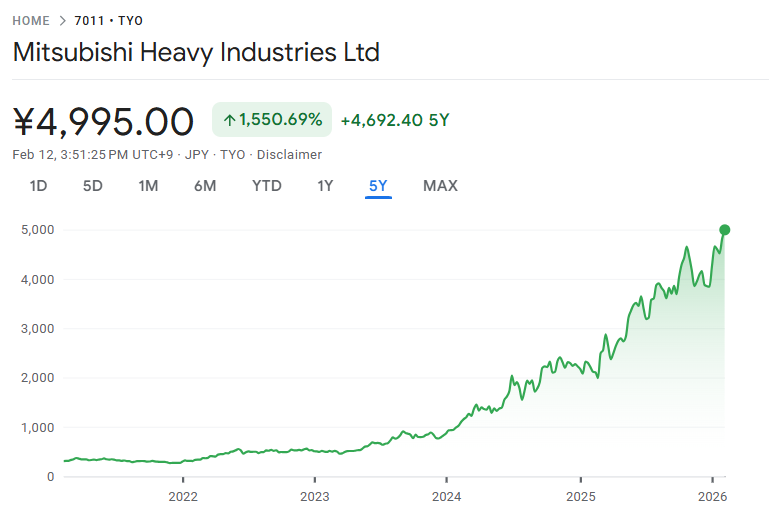This screenshot has height=518, width=769.
Task: Click the breadcrumb chevron after HOME
Action: [x=63, y=20]
